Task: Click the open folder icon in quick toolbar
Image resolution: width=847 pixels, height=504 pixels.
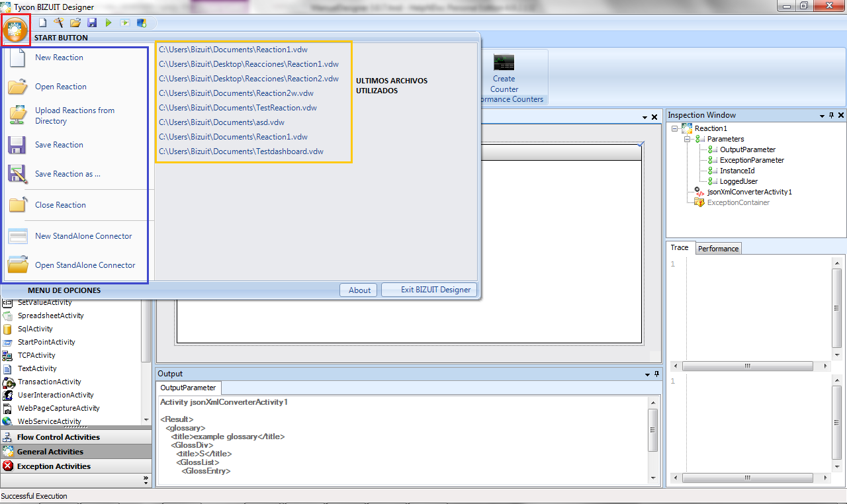Action: pyautogui.click(x=75, y=23)
